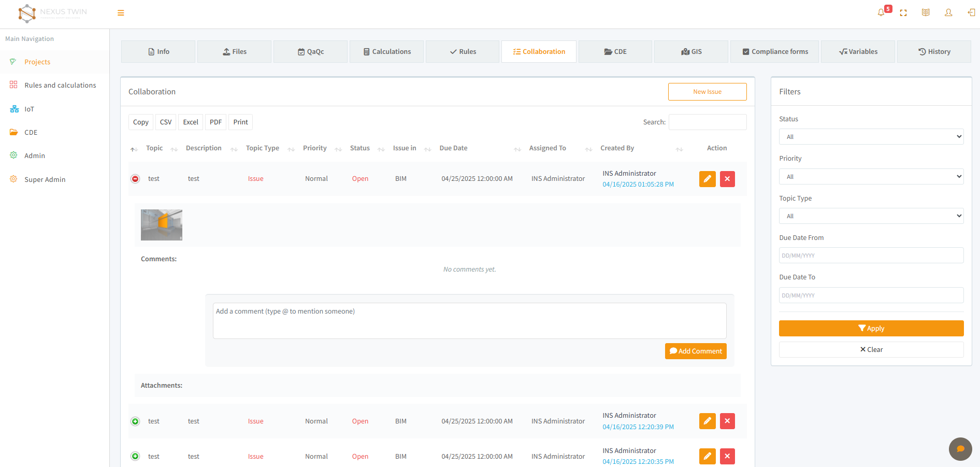Viewport: 980px width, 467px height.
Task: Open the issue snapshot thumbnail
Action: click(x=162, y=225)
